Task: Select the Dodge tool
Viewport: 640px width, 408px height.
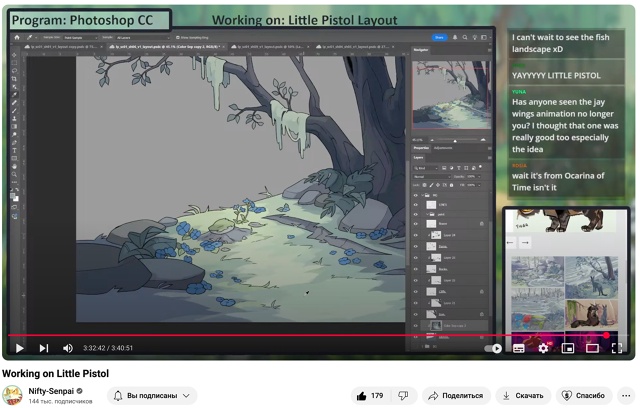Action: pyautogui.click(x=15, y=135)
